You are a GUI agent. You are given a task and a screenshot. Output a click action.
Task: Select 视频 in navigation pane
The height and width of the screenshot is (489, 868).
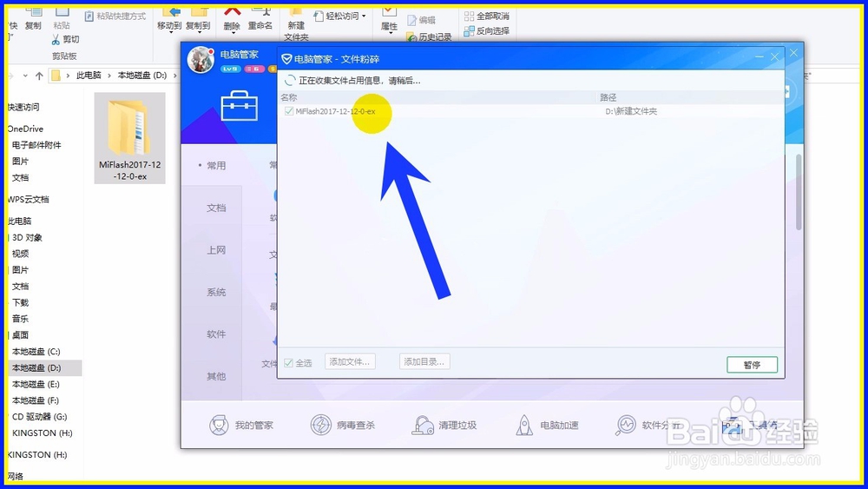point(21,254)
